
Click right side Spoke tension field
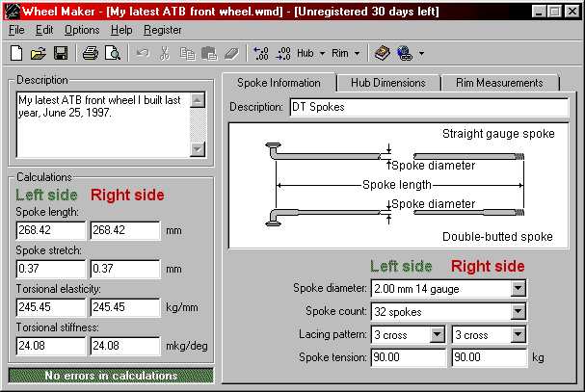point(490,357)
